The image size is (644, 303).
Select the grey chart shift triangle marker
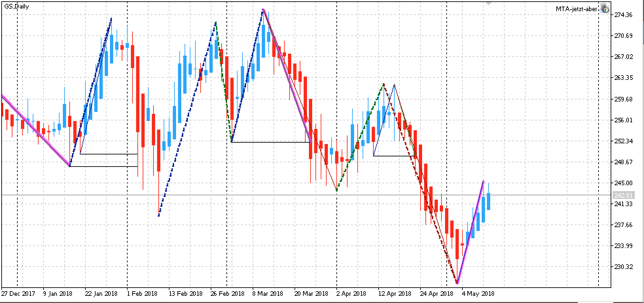(489, 3)
